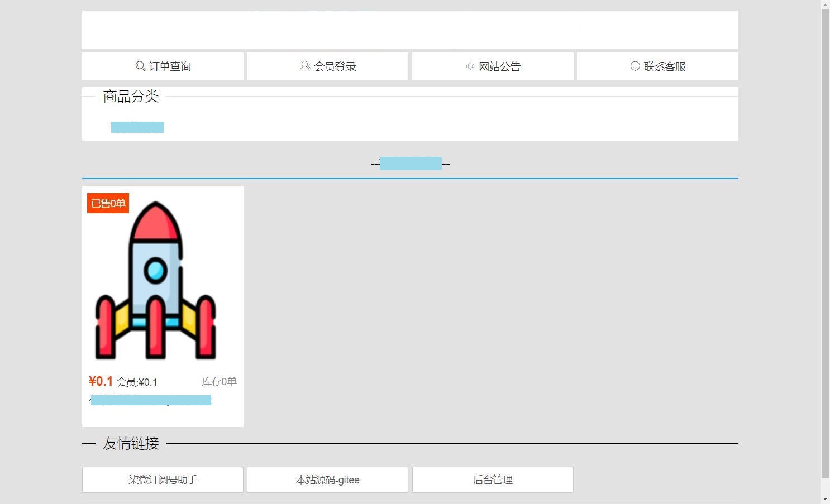830x504 pixels.
Task: Click the speaker icon beside 网站公告
Action: tap(470, 66)
